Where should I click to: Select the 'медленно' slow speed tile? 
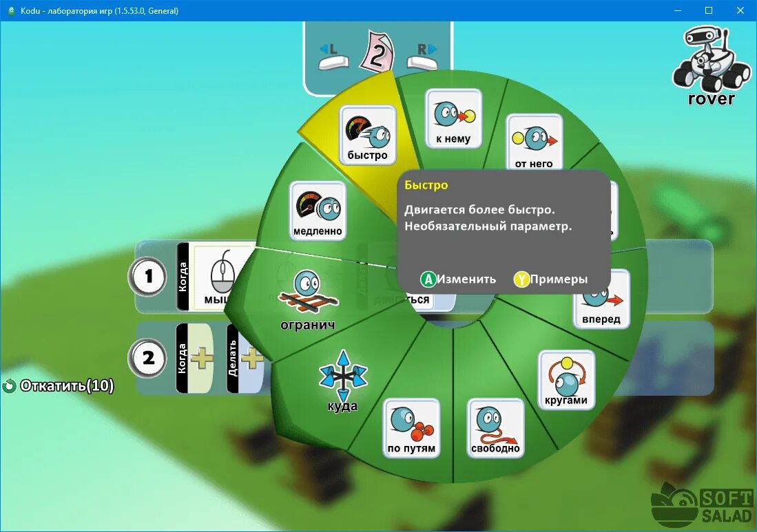pos(318,211)
